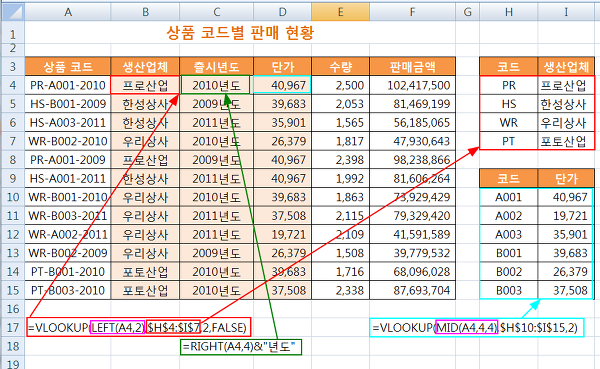
Task: Select column G header
Action: 467,12
